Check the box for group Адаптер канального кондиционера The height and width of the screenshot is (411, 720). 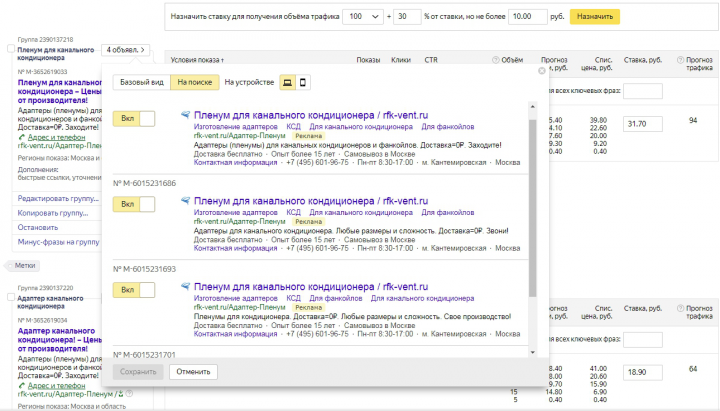[11, 297]
